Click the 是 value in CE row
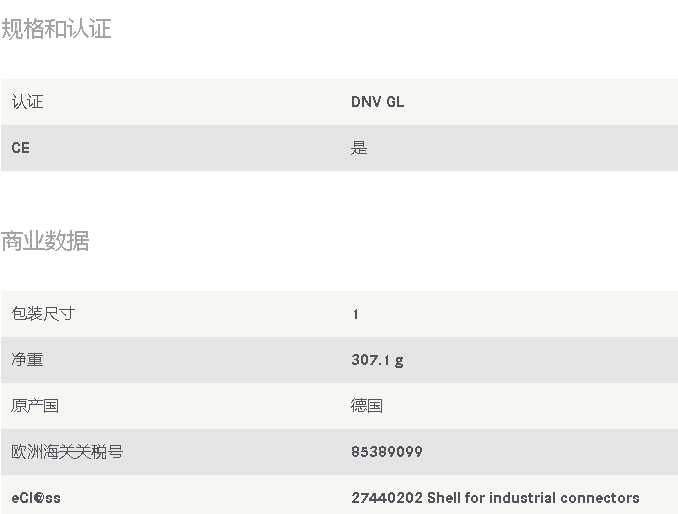The width and height of the screenshot is (678, 514). (x=359, y=148)
